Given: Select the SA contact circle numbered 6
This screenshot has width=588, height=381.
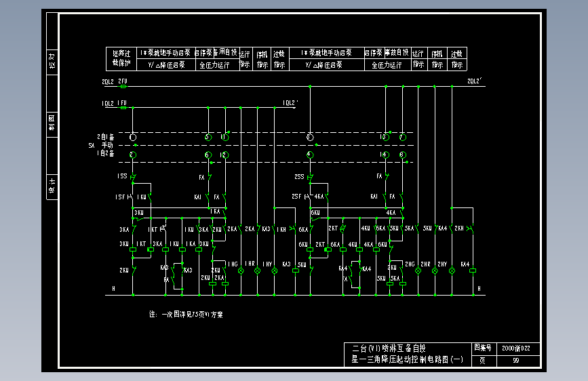Looking at the screenshot, I should click(208, 155).
